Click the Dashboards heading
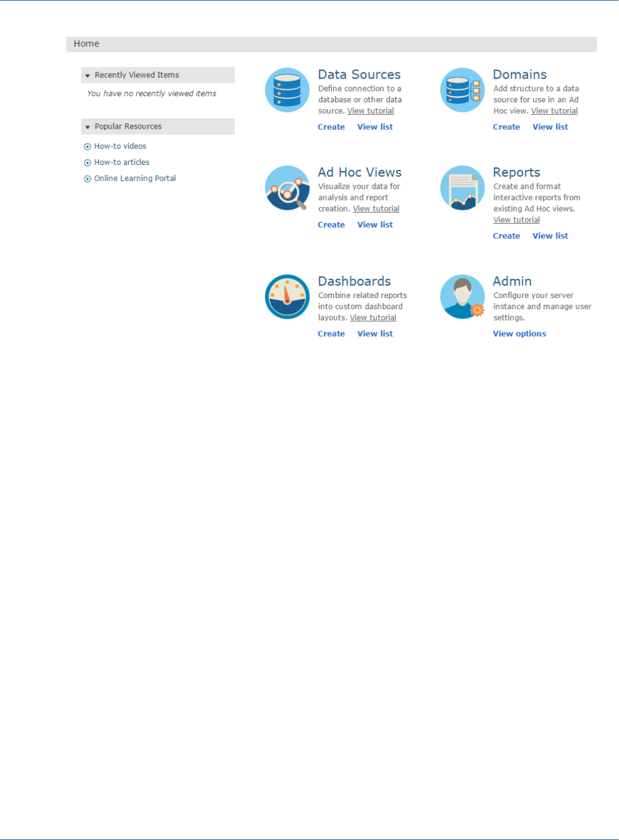619x840 pixels. (354, 281)
